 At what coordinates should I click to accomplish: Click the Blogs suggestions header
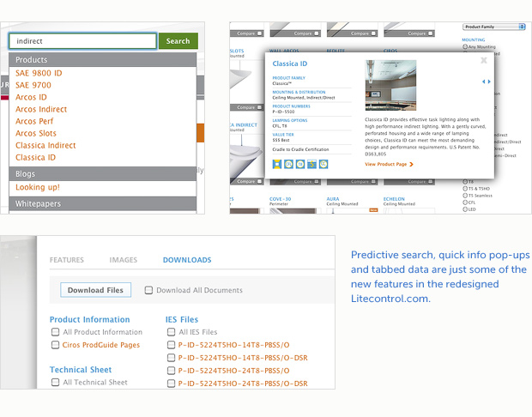[102, 173]
